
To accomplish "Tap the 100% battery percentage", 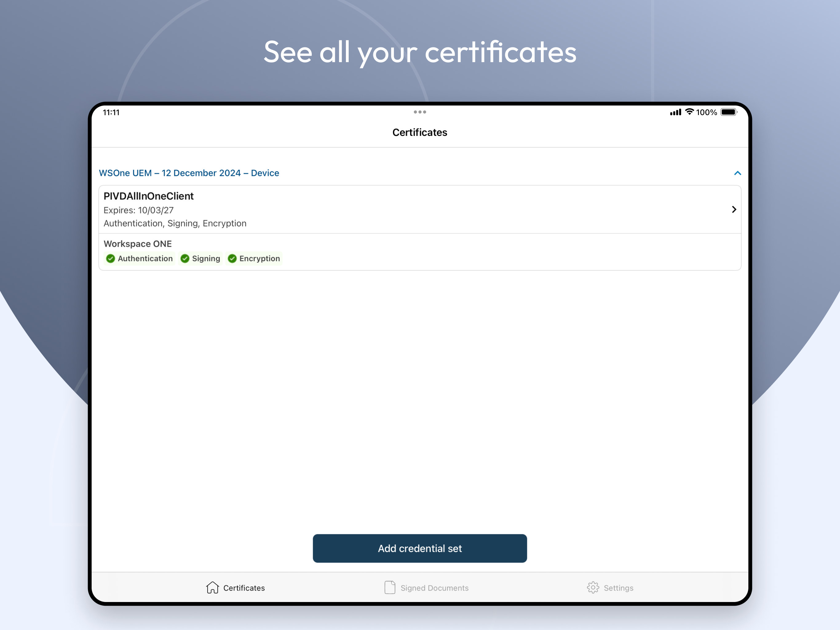I will tap(706, 113).
